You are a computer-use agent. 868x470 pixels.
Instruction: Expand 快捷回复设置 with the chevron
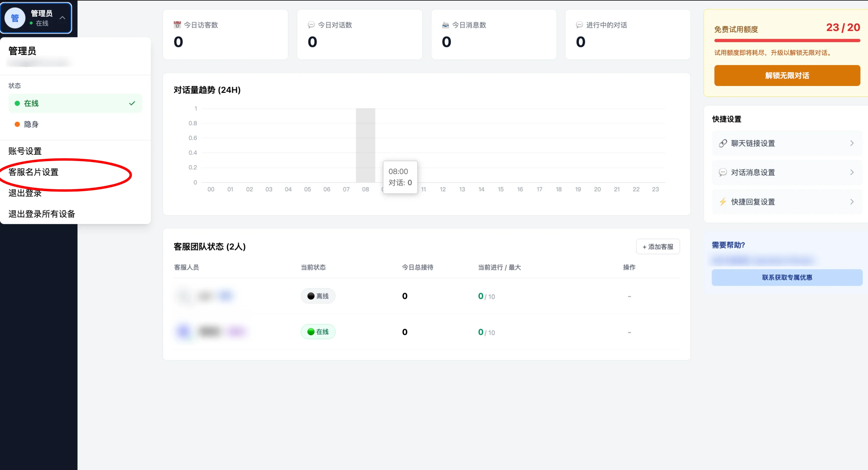(x=852, y=202)
